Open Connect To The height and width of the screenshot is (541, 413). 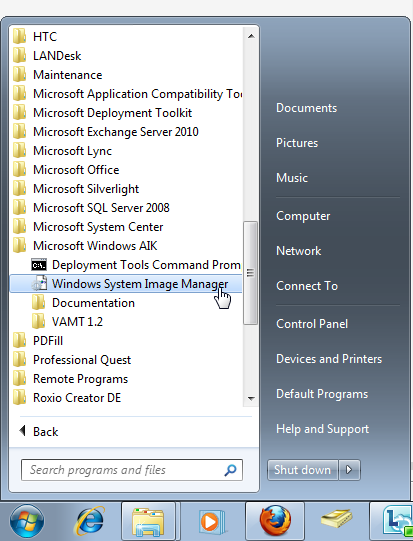(307, 286)
